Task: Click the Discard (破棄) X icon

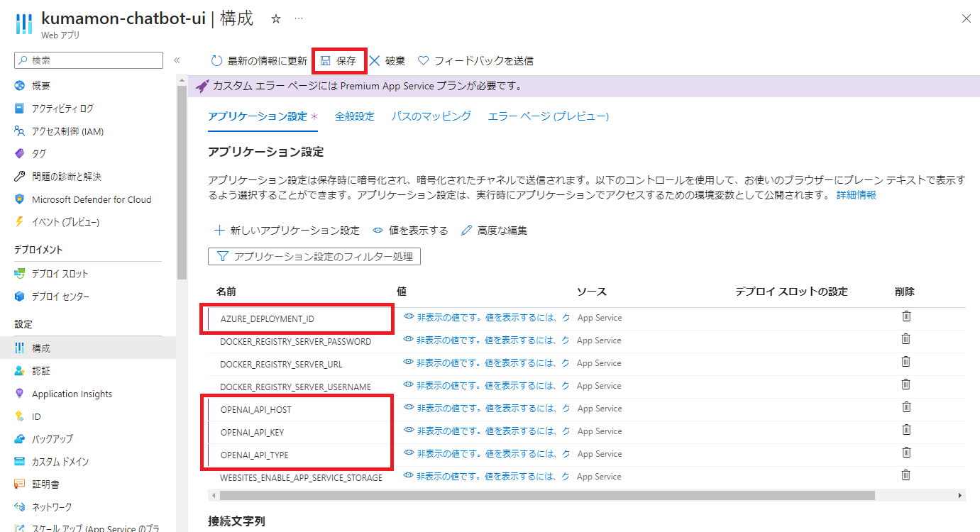Action: [x=375, y=61]
